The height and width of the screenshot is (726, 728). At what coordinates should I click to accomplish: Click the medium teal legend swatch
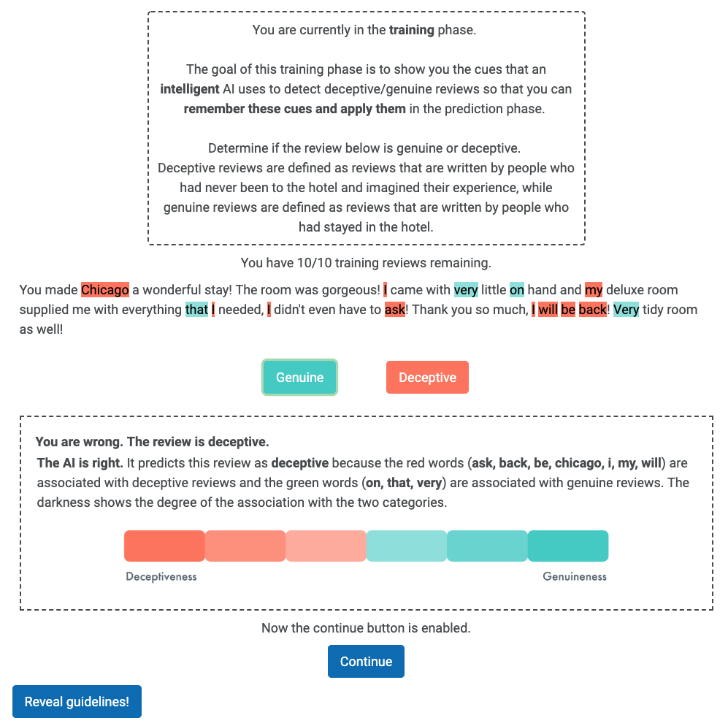(487, 546)
